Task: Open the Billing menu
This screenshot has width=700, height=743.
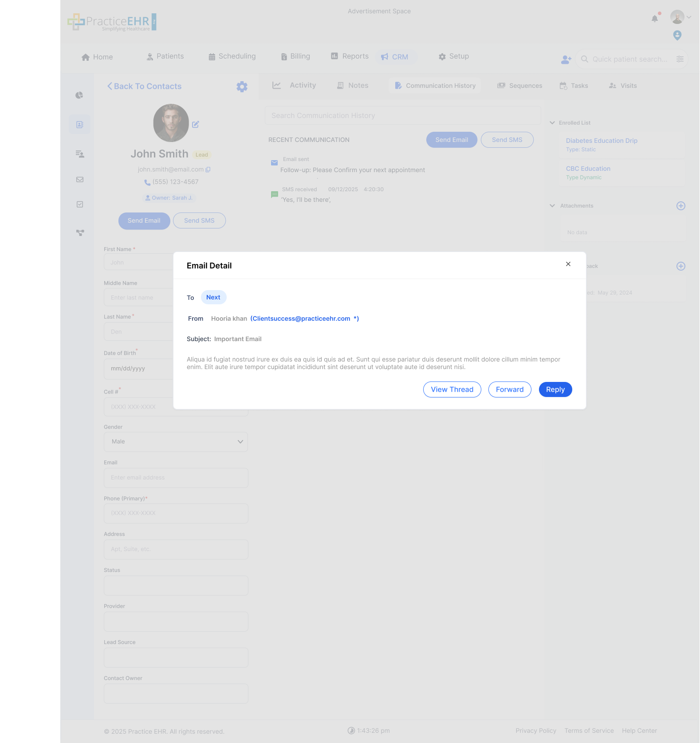Action: (x=295, y=56)
